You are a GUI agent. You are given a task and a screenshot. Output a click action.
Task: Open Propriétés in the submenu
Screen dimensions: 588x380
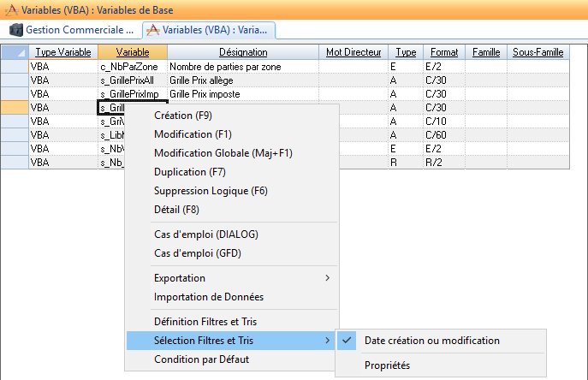click(387, 365)
